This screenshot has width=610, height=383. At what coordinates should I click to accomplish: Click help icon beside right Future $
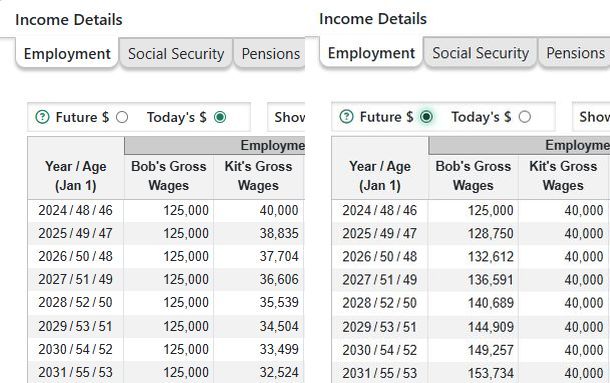347,116
